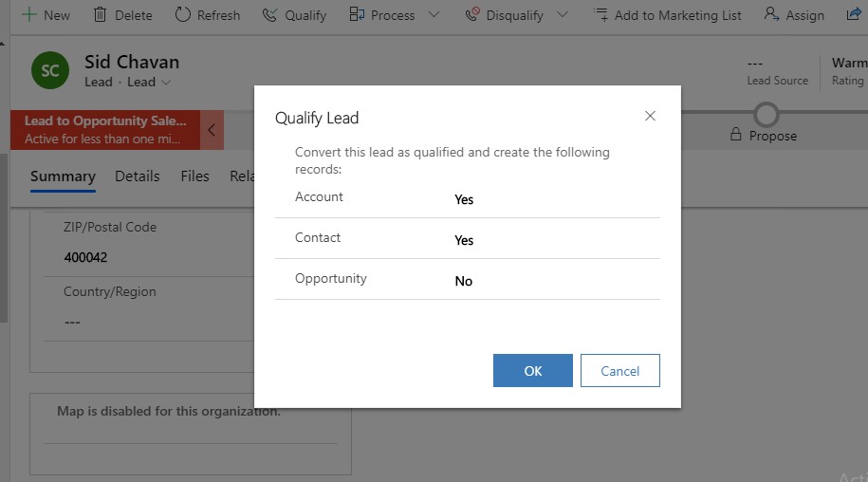Click the Refresh toolbar command label
Screen dimensions: 868x482
pos(219,15)
